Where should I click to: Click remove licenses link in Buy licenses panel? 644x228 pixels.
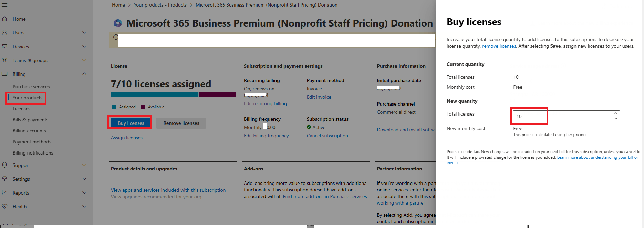point(499,46)
